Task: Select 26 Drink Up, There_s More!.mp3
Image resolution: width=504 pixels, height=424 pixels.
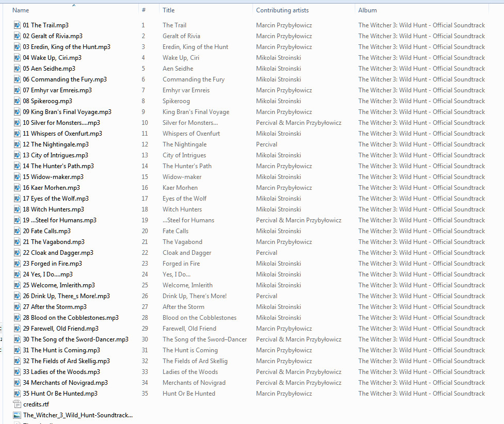Action: pyautogui.click(x=66, y=296)
